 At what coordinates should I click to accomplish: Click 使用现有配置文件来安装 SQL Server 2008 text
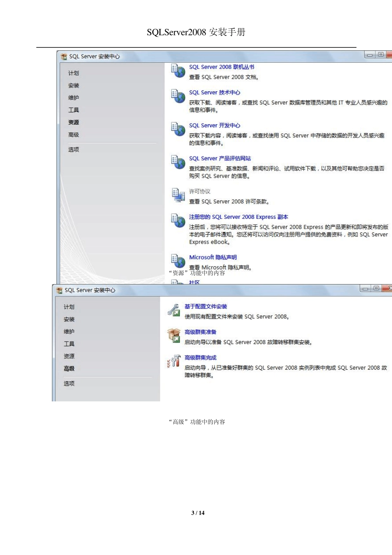click(x=237, y=317)
